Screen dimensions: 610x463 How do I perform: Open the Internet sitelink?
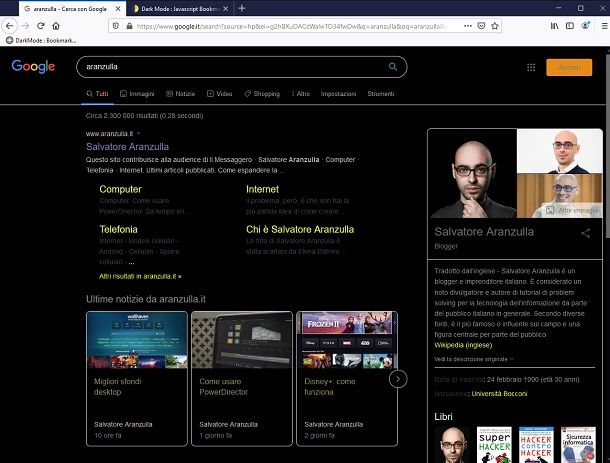point(262,189)
